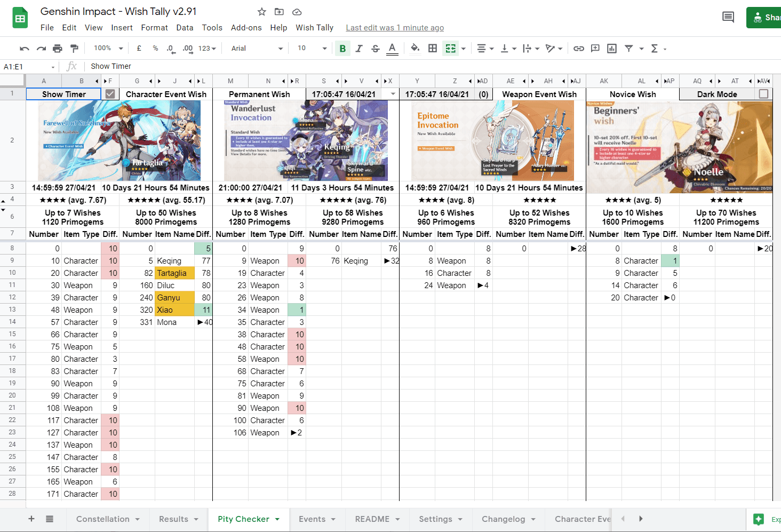The width and height of the screenshot is (781, 532).
Task: Format as percent icon
Action: (155, 48)
